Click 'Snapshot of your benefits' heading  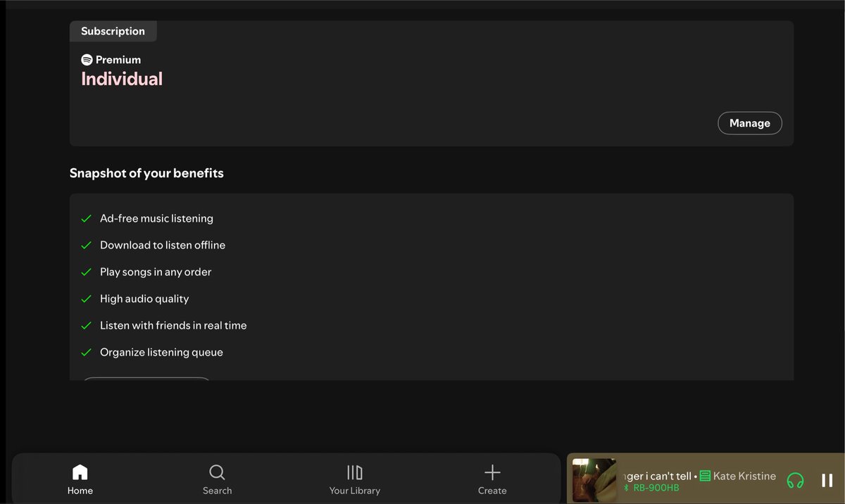pos(146,173)
